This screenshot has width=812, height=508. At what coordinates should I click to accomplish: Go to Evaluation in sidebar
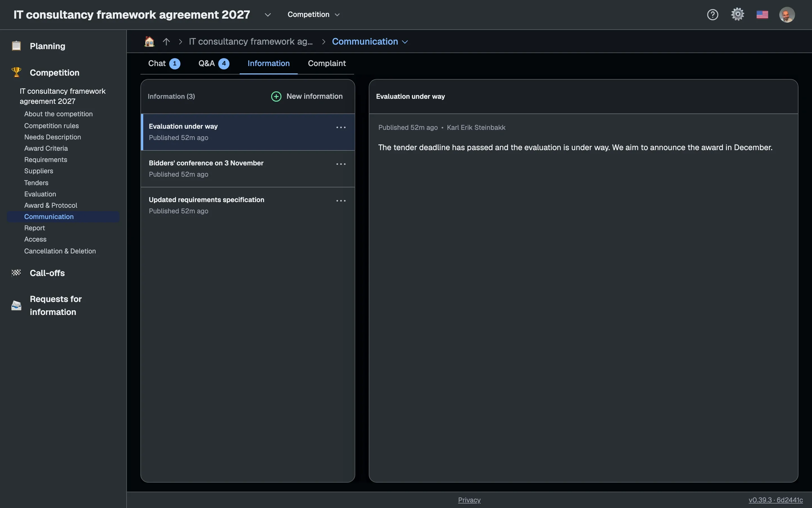pyautogui.click(x=40, y=194)
